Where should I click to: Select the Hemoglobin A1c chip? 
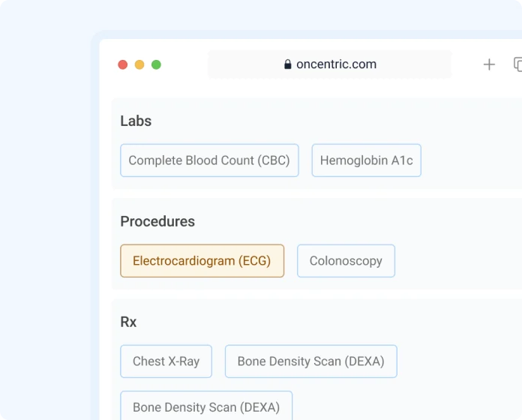366,160
